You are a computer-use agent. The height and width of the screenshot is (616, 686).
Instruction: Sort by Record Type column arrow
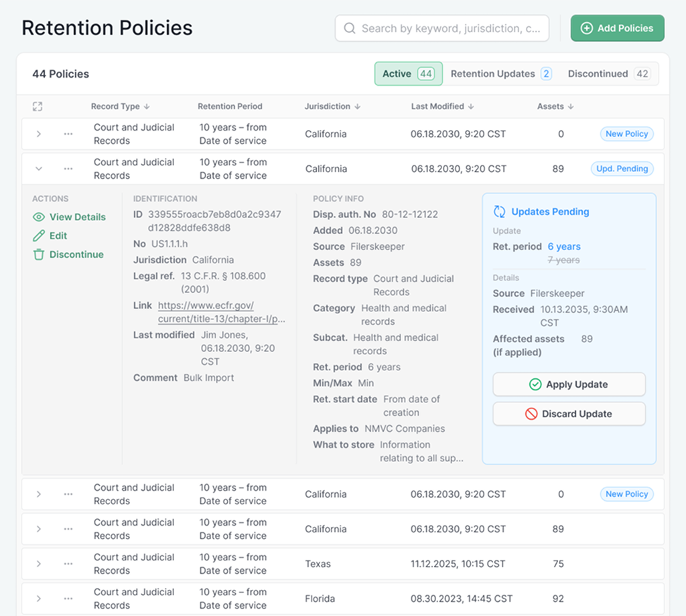(x=147, y=106)
